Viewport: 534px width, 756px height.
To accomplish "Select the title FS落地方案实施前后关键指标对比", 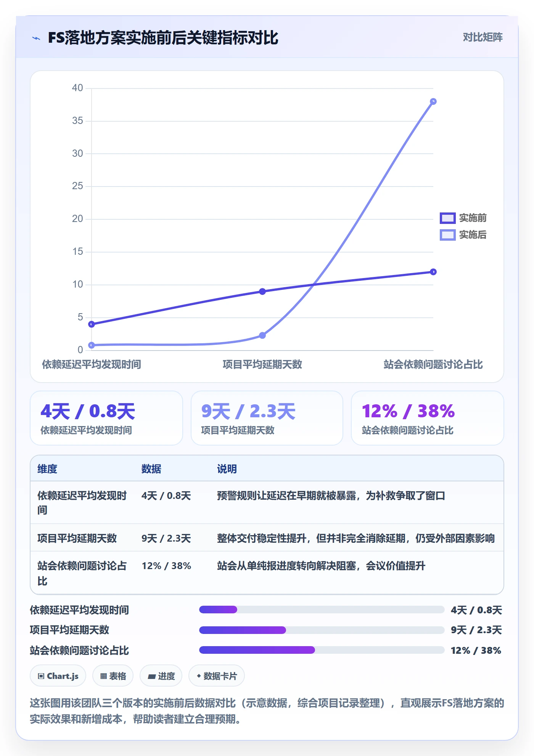I will tap(163, 38).
